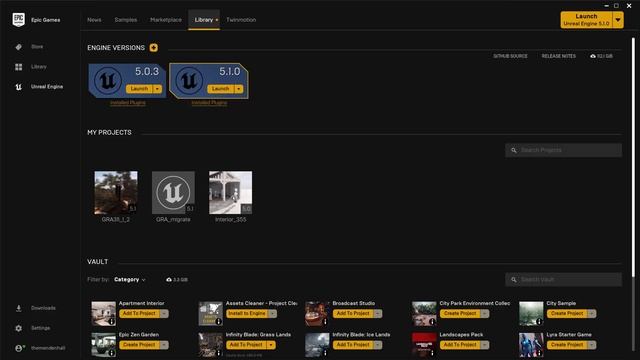This screenshot has width=640, height=360.
Task: Open the Lyra Starter Game thumbnail
Action: (x=531, y=345)
